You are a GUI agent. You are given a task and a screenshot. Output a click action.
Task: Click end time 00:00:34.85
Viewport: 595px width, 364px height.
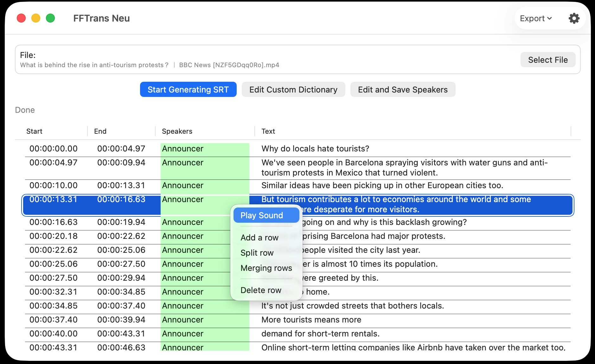pos(121,292)
